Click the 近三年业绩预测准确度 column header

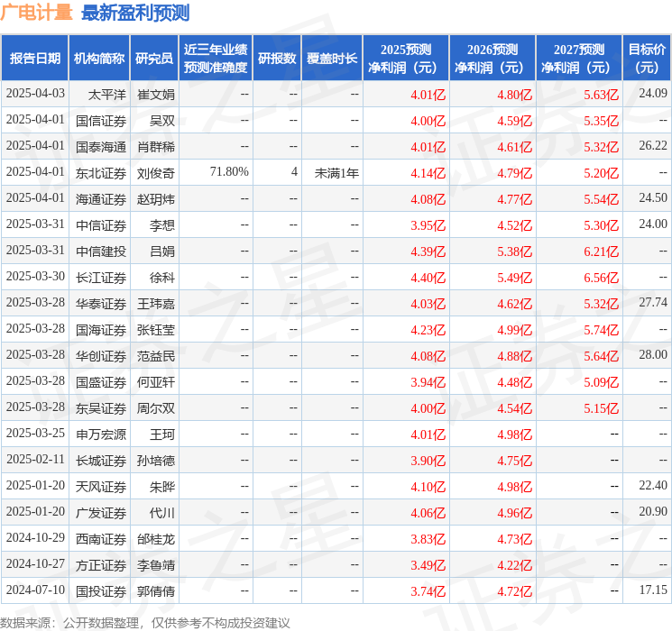[216, 59]
